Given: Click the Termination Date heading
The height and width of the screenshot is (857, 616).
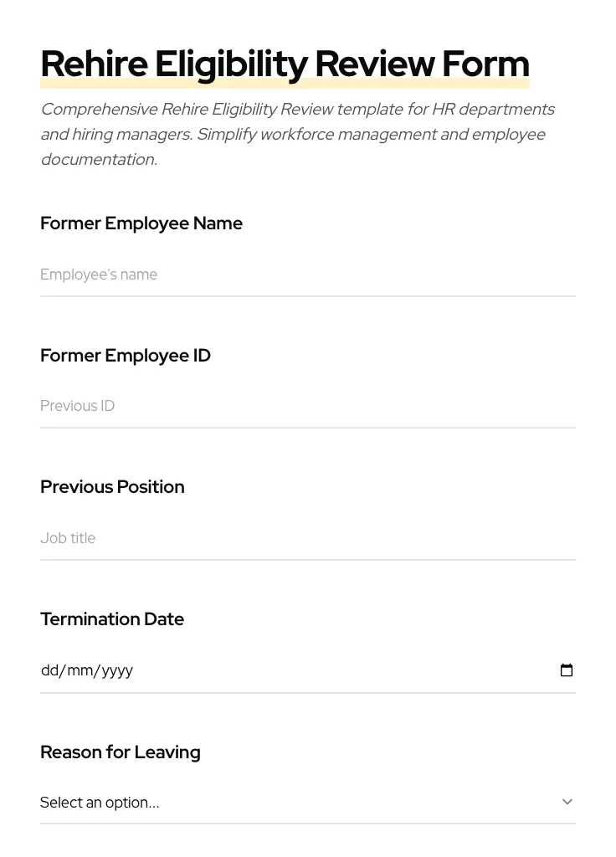Looking at the screenshot, I should pos(112,619).
